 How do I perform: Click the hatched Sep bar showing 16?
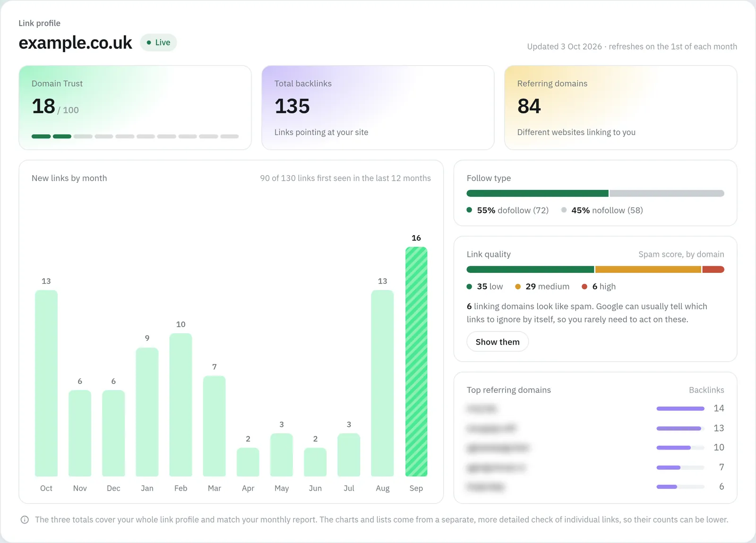click(416, 362)
